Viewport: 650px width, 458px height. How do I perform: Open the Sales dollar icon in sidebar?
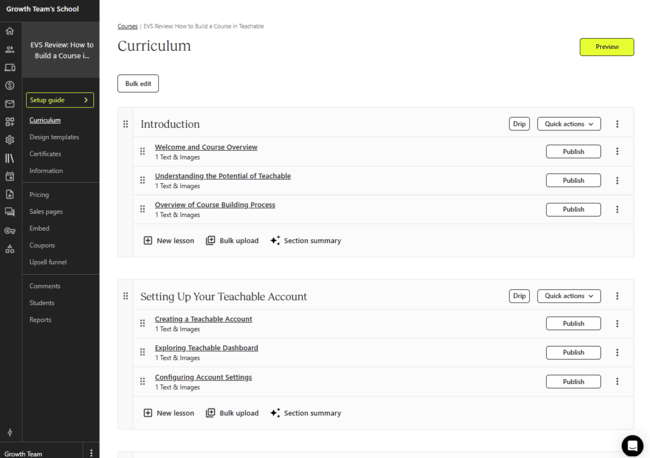coord(10,85)
